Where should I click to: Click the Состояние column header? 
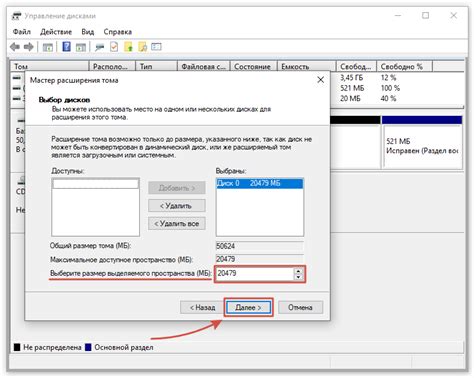point(253,67)
